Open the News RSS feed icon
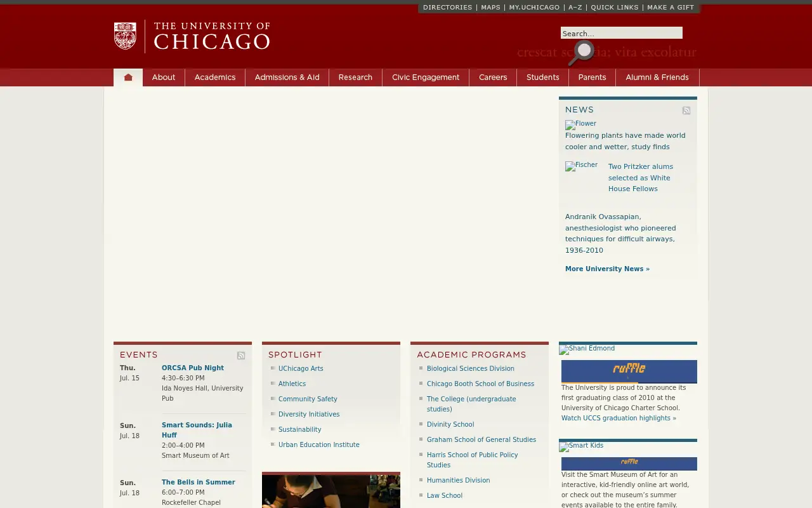Image resolution: width=812 pixels, height=508 pixels. [686, 110]
